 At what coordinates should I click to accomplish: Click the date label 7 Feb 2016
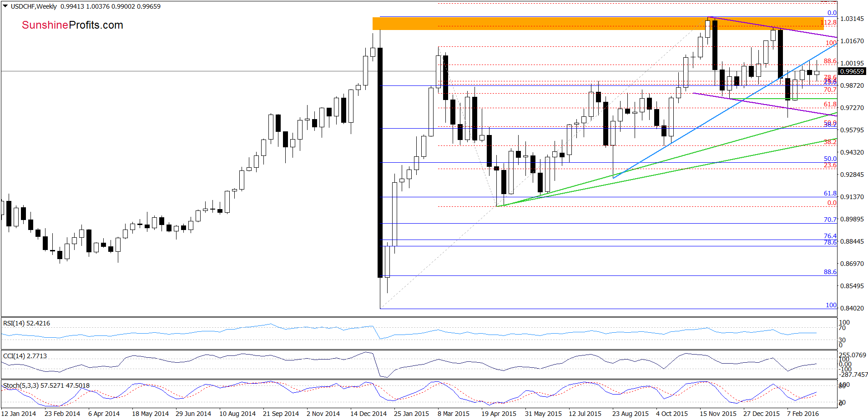click(803, 414)
